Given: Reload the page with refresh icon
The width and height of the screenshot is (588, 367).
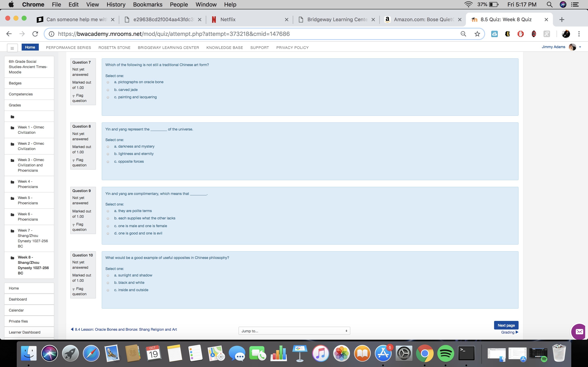Looking at the screenshot, I should [x=35, y=34].
